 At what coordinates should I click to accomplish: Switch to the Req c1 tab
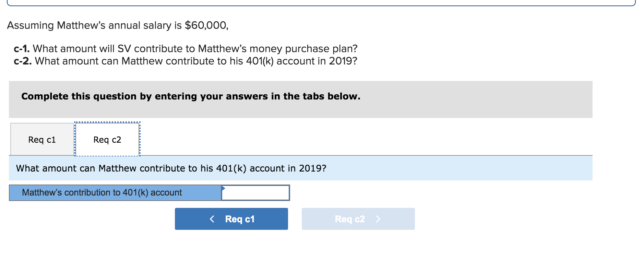coord(42,139)
